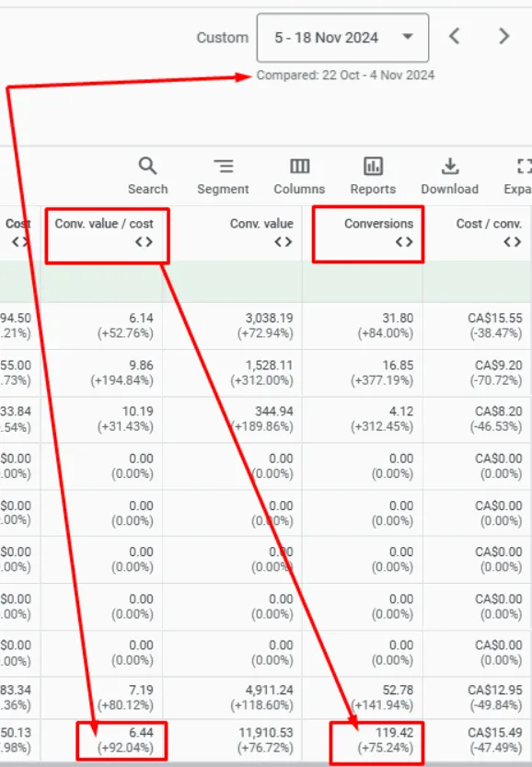Go to the next date range
532x767 pixels.
tap(503, 36)
